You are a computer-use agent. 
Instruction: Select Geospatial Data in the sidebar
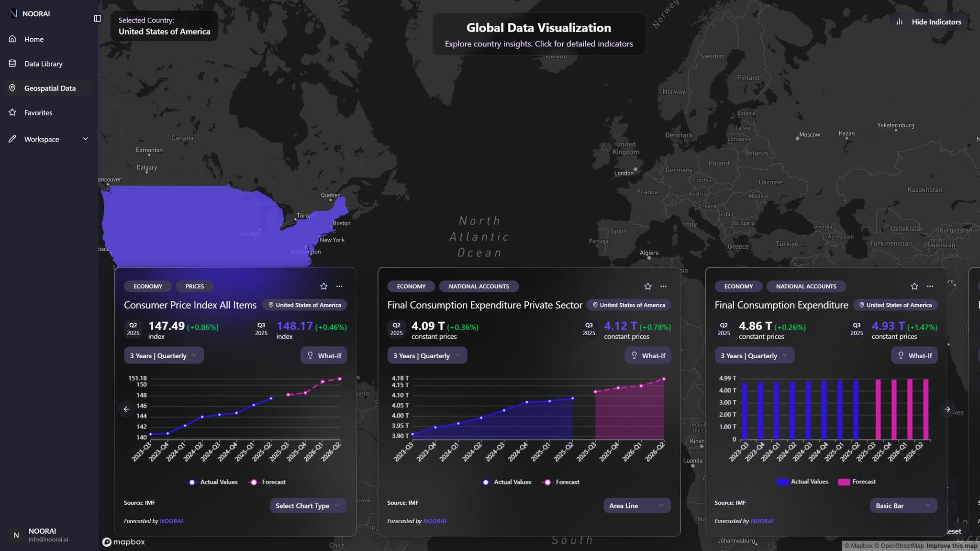50,88
